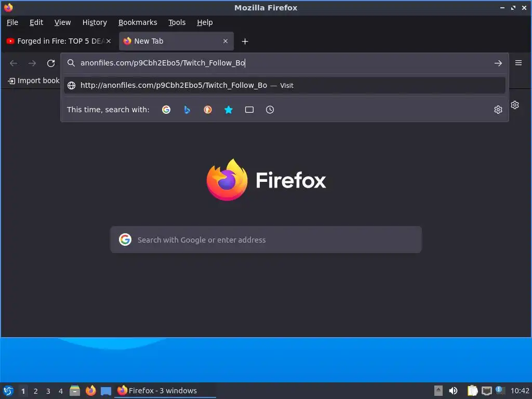The width and height of the screenshot is (532, 399).
Task: Switch to workspace 3 in the taskbar
Action: 48,391
